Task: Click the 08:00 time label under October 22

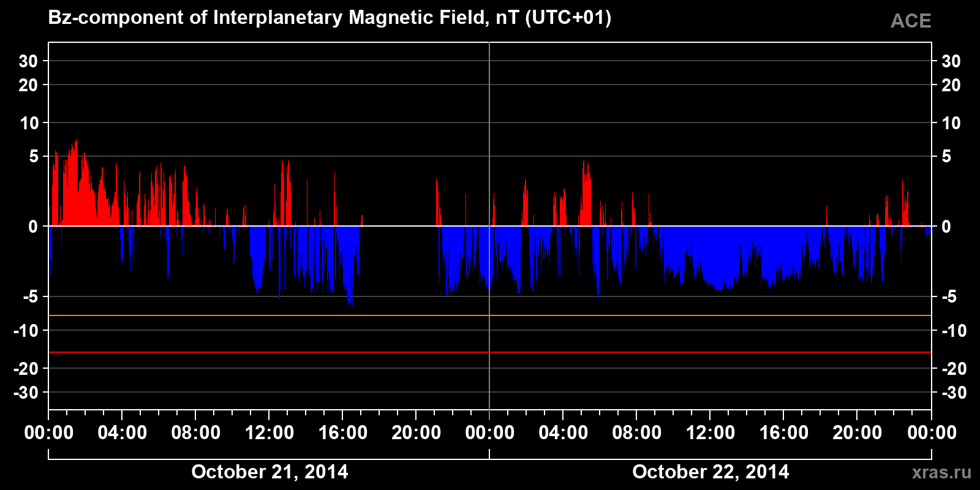Action: (637, 432)
